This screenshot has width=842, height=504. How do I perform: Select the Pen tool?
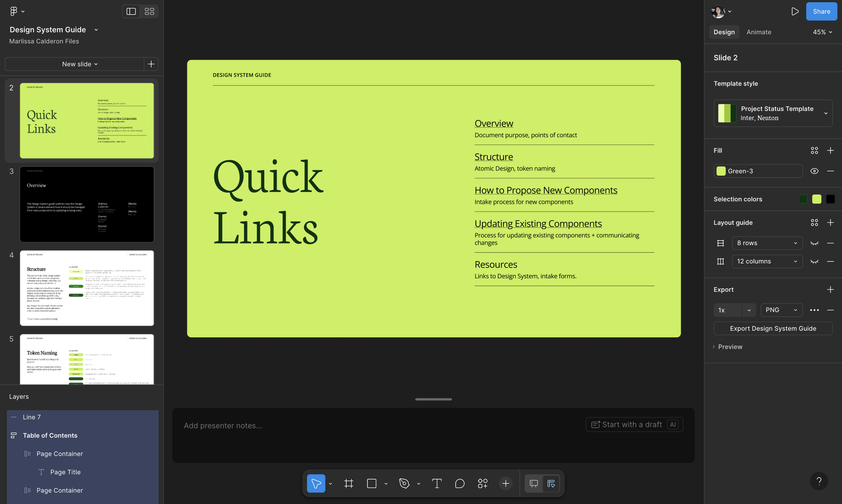tap(404, 483)
